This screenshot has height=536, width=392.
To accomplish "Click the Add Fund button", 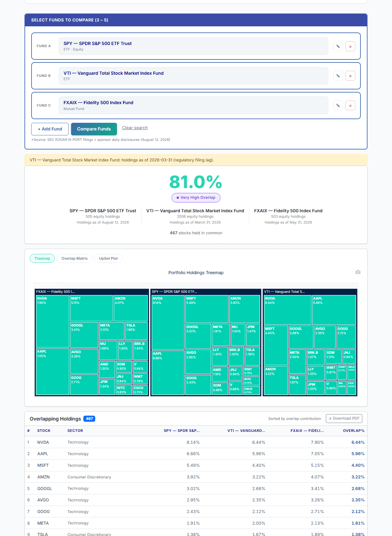I will (x=50, y=129).
